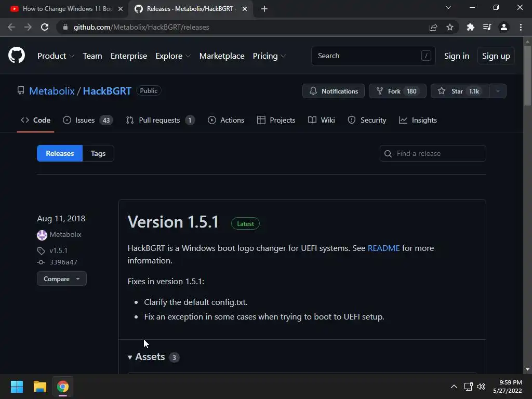Screen dimensions: 532x399
Task: Open the Issues tab
Action: 88,120
